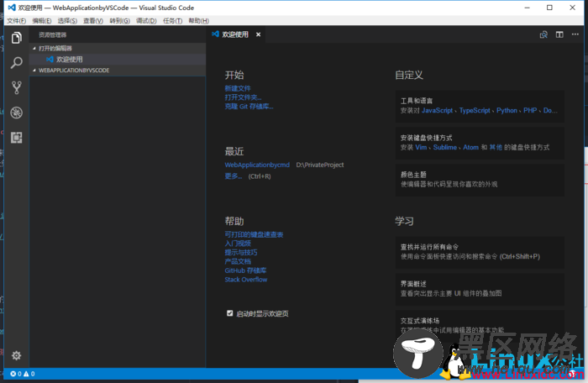Select 欢迎使用 in open editors list
This screenshot has width=588, height=383.
coord(118,60)
